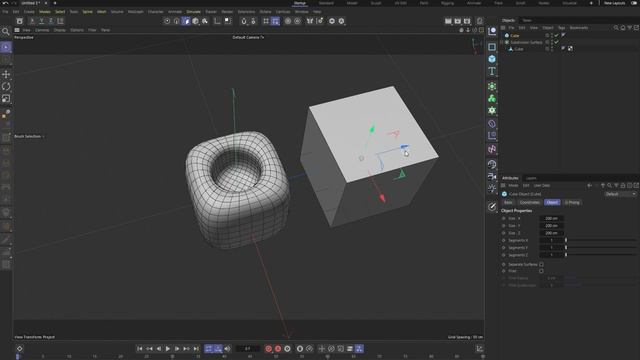
Task: Enable the Fillet checkbox
Action: (541, 271)
